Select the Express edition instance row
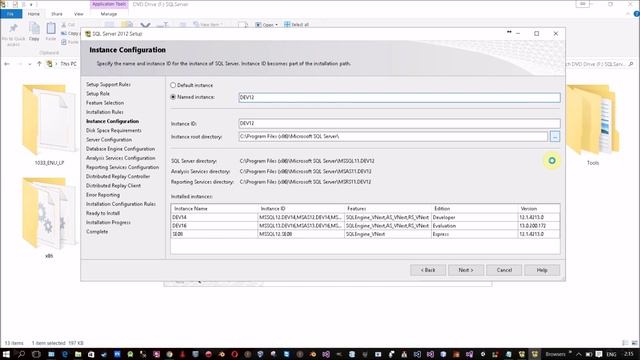The image size is (640, 360). pyautogui.click(x=365, y=234)
